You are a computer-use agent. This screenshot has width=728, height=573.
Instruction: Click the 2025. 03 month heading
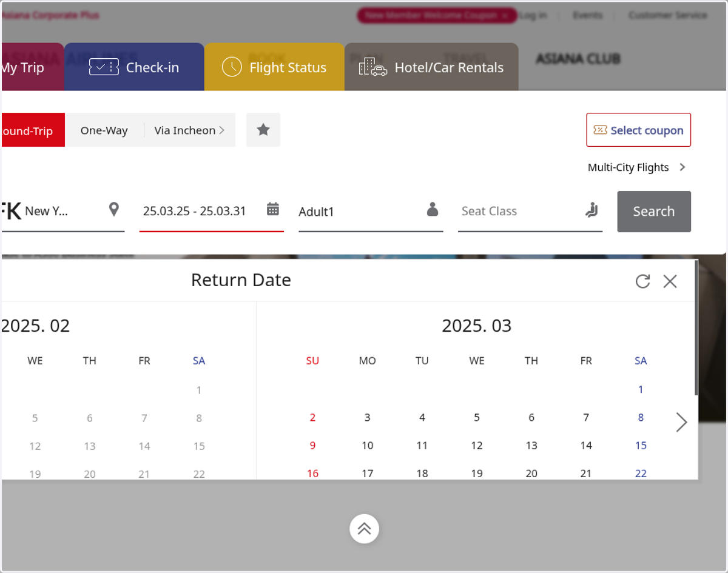(x=477, y=326)
